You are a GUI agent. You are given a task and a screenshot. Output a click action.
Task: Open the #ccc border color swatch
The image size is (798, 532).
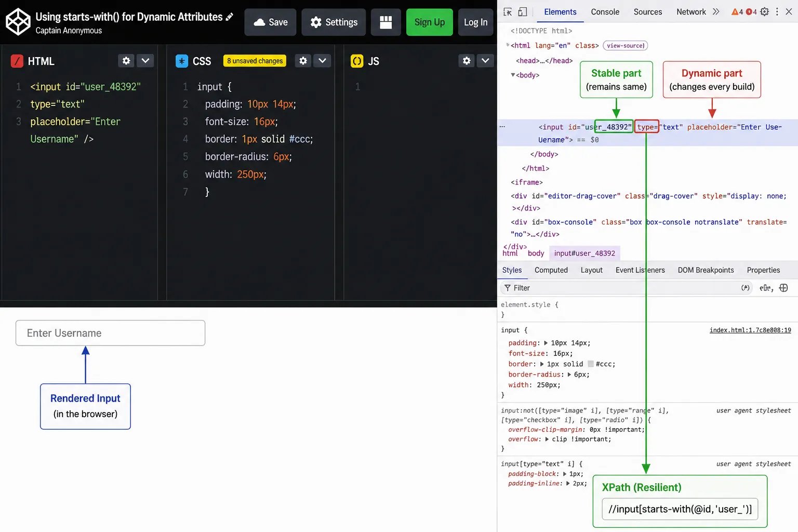(590, 364)
